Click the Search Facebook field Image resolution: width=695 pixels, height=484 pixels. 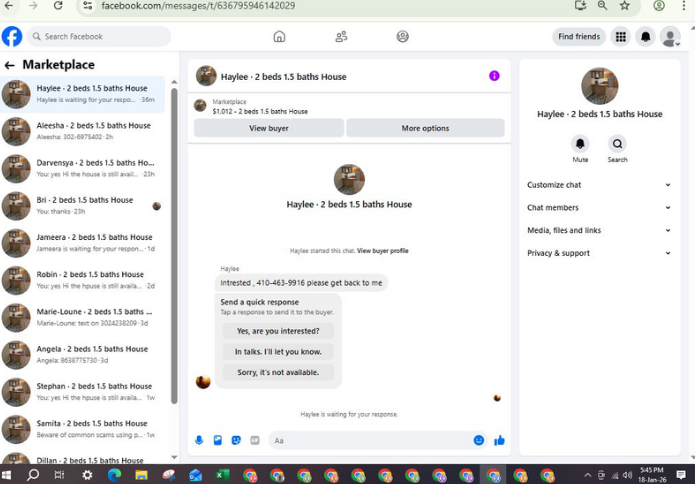click(99, 36)
